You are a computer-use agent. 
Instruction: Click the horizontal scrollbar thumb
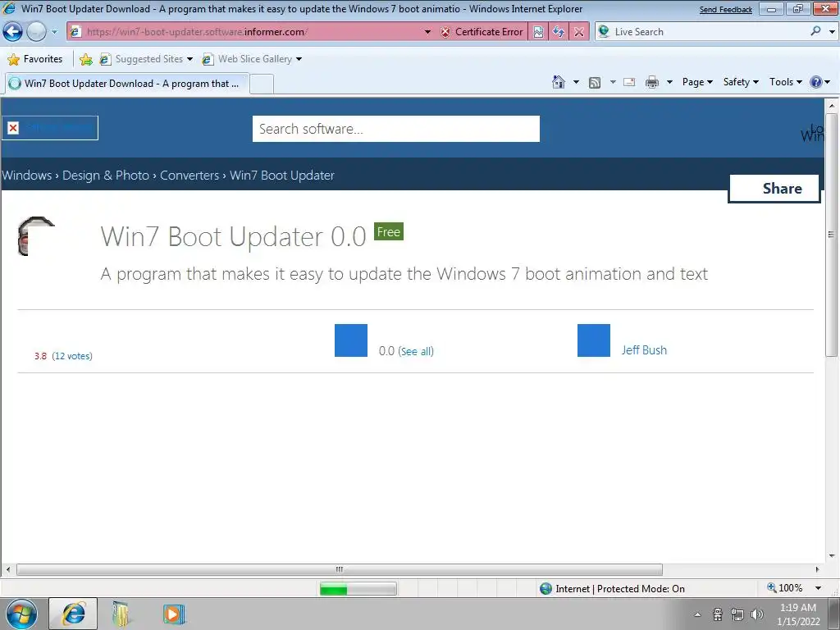pos(339,569)
